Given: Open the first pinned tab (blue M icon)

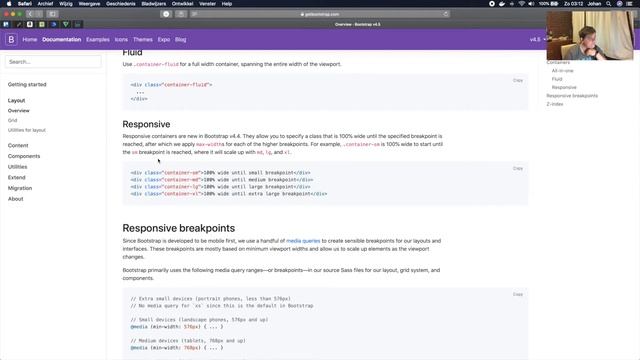Looking at the screenshot, I should point(6,24).
